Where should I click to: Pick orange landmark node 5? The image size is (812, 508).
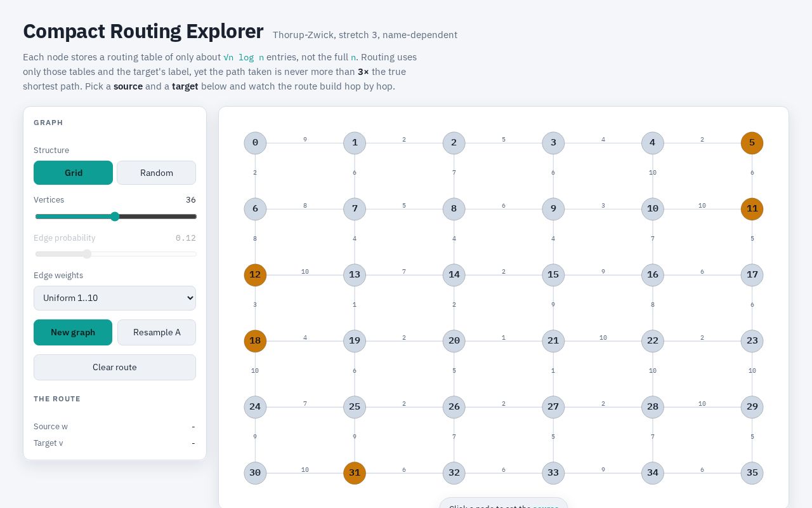tap(752, 143)
